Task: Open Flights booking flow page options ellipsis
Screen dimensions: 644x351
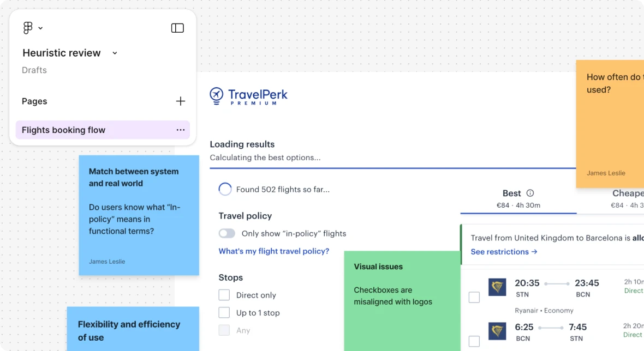Action: (181, 130)
